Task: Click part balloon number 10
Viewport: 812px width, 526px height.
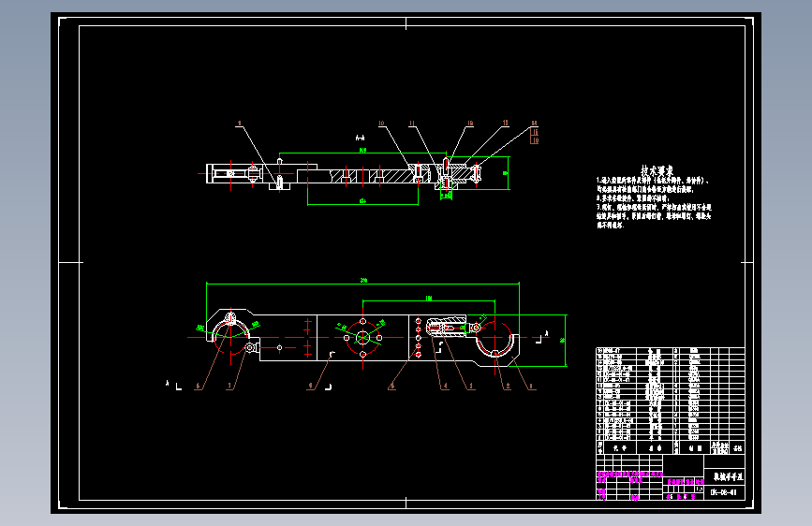Action: click(x=382, y=124)
